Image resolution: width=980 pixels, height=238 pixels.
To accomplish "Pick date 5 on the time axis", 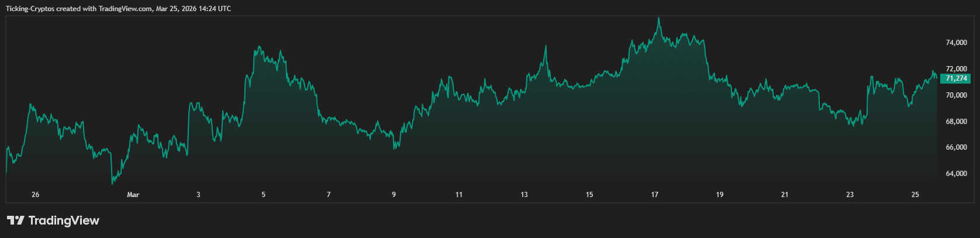I will point(264,195).
